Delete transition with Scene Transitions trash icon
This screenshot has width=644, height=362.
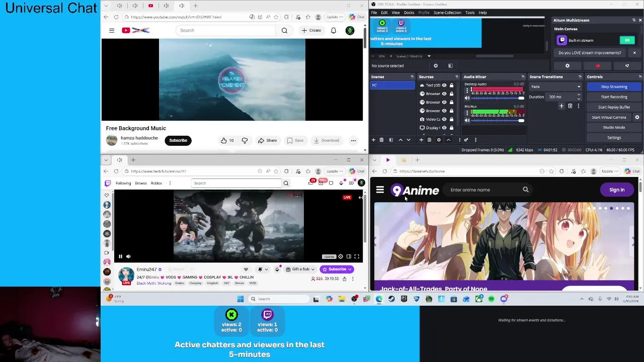pyautogui.click(x=570, y=106)
